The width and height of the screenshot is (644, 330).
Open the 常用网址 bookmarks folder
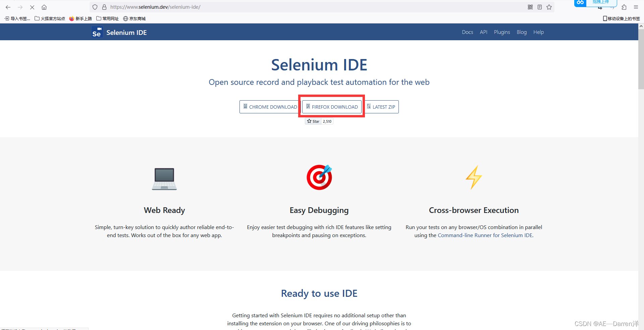(x=107, y=18)
